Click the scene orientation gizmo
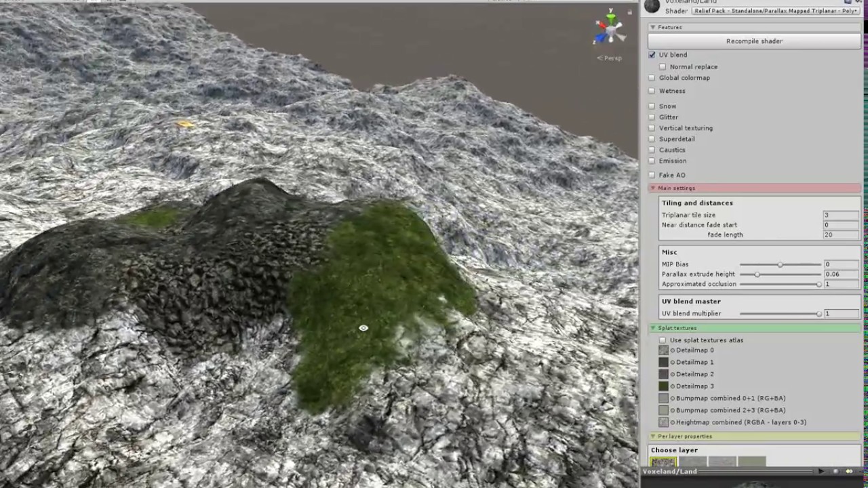 click(x=610, y=28)
